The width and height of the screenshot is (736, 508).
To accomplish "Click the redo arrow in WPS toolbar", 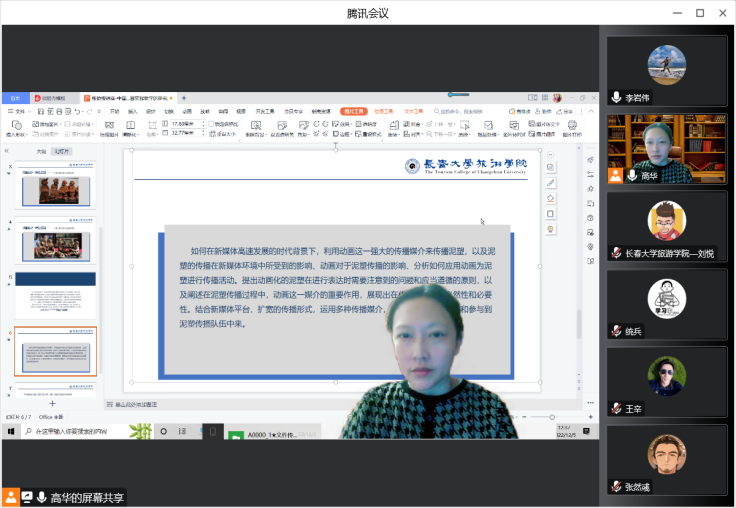I will point(89,111).
